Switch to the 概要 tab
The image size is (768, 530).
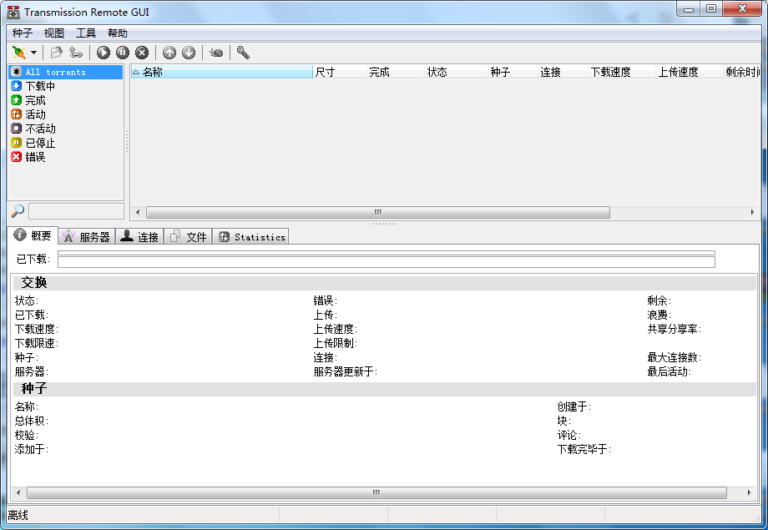tap(33, 236)
